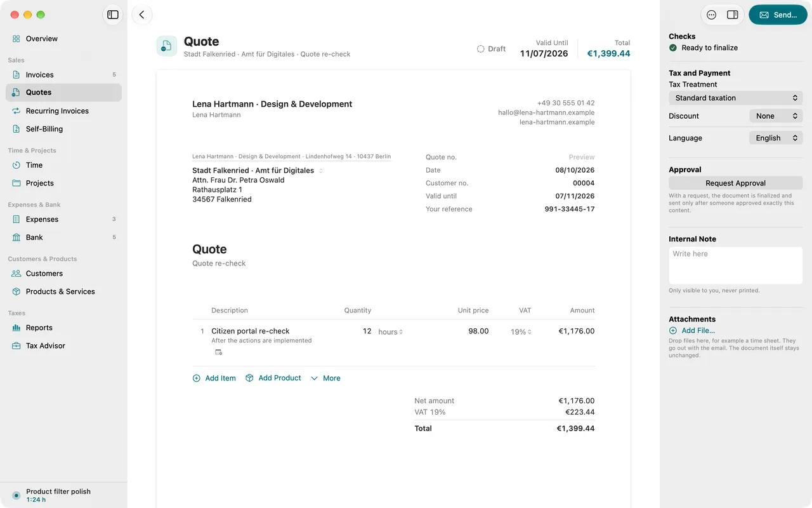Click the unit price 98.00 field
Image resolution: width=812 pixels, height=508 pixels.
click(478, 331)
